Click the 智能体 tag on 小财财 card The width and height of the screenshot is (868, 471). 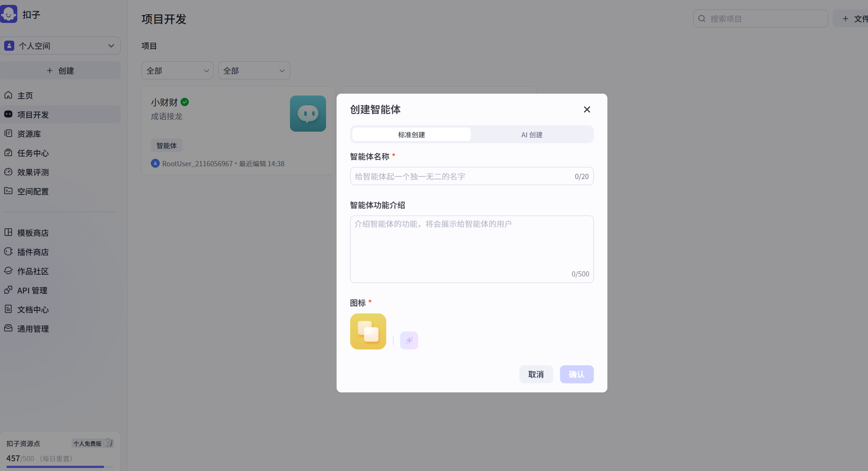point(167,146)
